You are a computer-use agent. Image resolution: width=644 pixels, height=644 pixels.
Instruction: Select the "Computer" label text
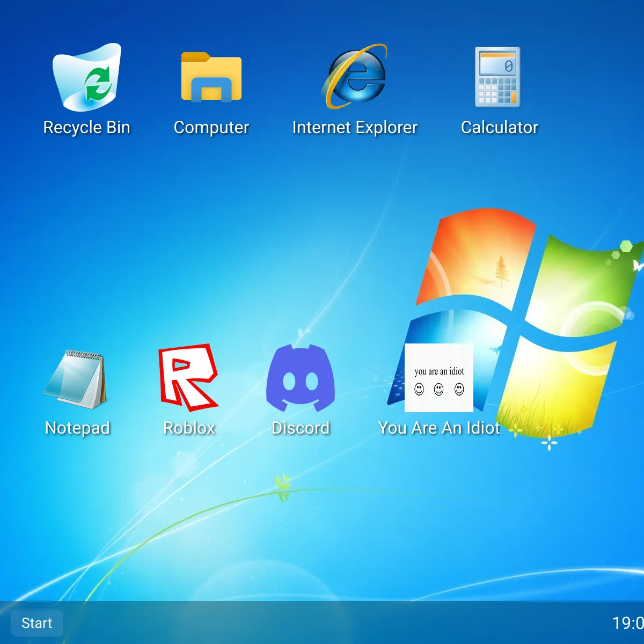point(211,127)
